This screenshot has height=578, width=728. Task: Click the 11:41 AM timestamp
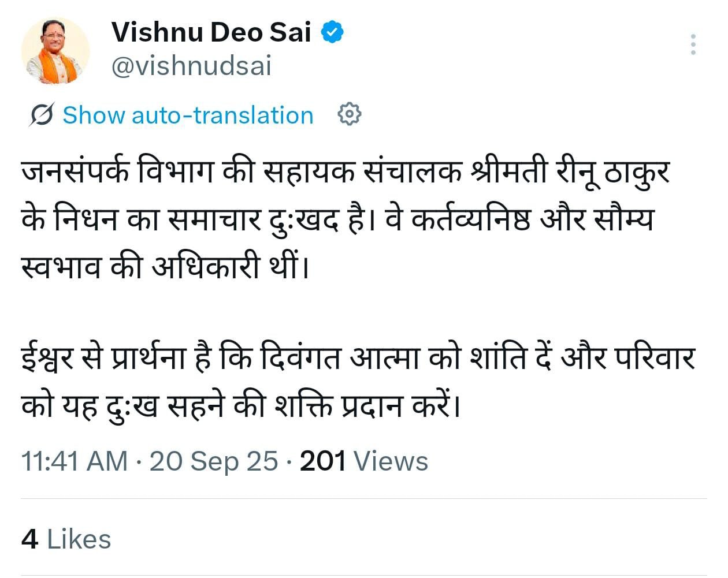pyautogui.click(x=75, y=461)
